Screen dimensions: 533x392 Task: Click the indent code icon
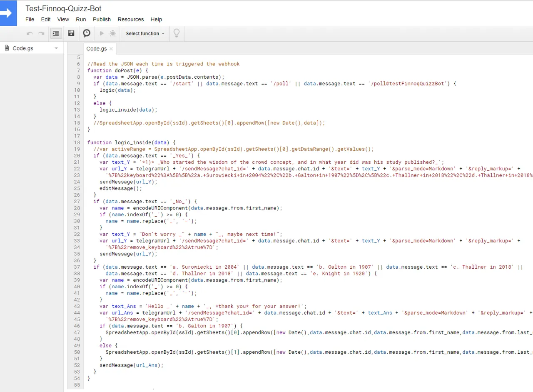point(56,33)
